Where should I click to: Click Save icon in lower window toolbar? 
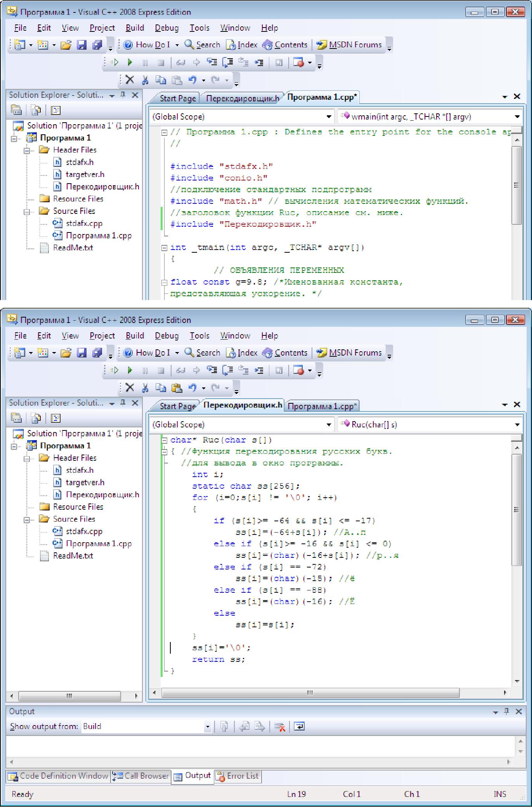81,353
